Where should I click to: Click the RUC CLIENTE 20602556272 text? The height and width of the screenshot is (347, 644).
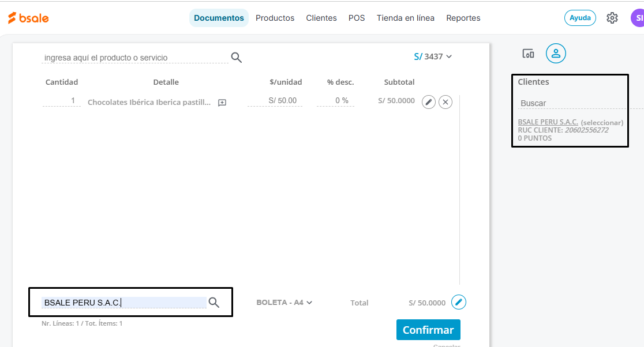tap(563, 130)
